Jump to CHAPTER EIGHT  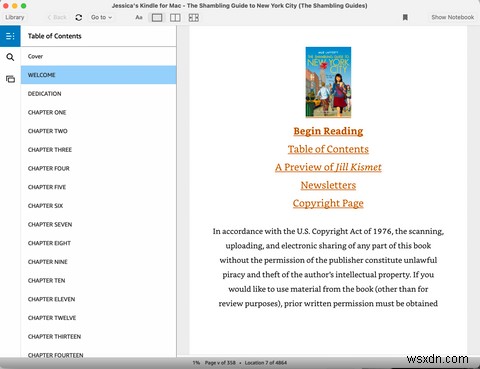pos(98,243)
